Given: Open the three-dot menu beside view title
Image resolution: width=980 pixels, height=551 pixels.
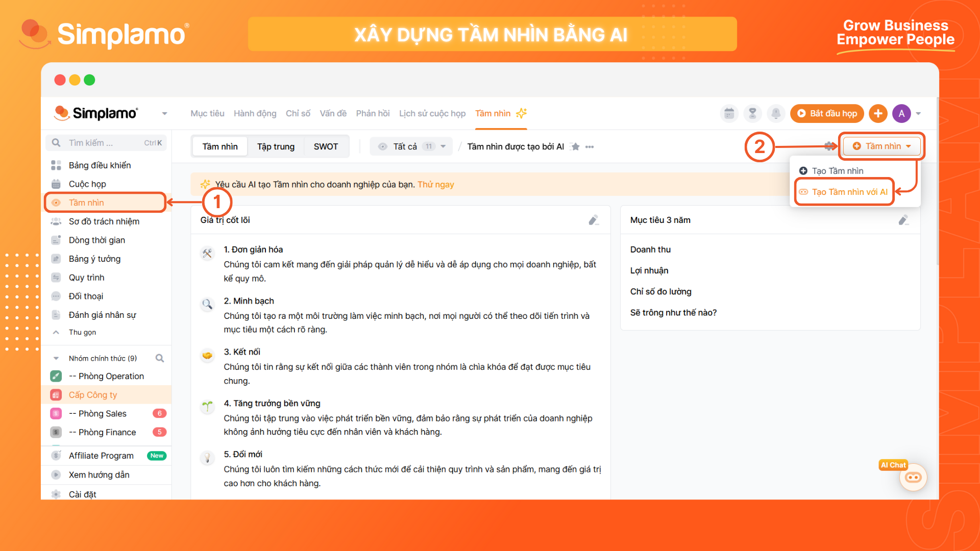Looking at the screenshot, I should click(590, 147).
